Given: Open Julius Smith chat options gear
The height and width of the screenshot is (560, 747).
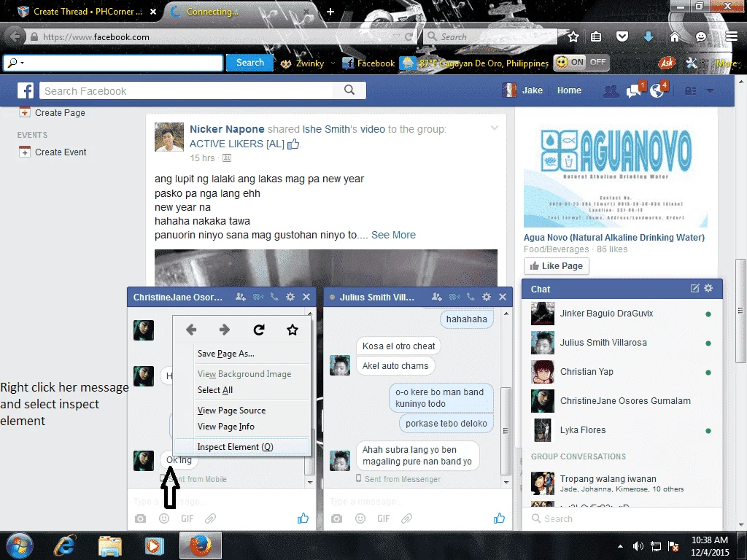Looking at the screenshot, I should (486, 297).
